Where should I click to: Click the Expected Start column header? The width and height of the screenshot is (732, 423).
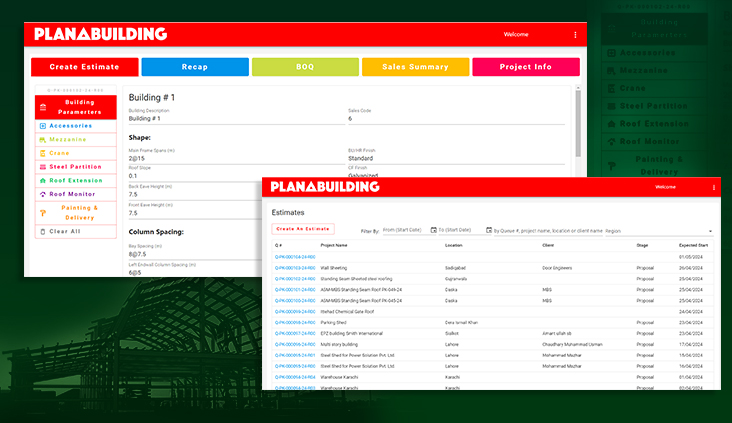[x=693, y=246]
